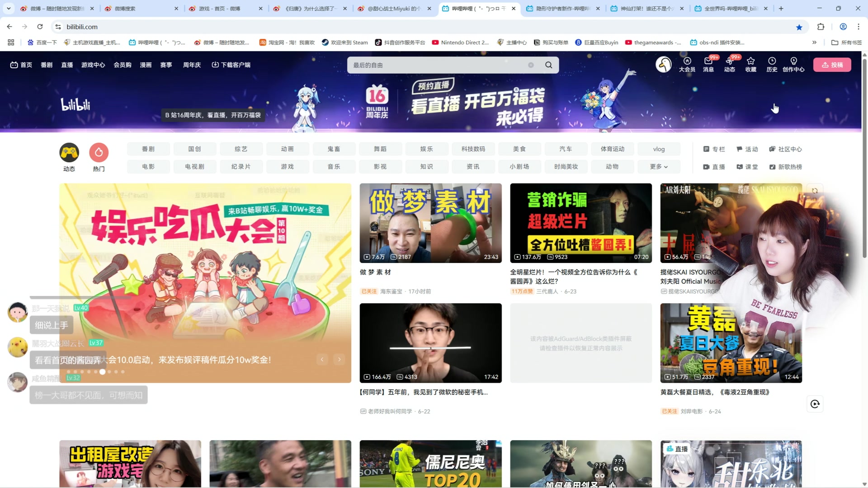The image size is (868, 488).
Task: Select the 纪录片 category
Action: click(x=241, y=166)
